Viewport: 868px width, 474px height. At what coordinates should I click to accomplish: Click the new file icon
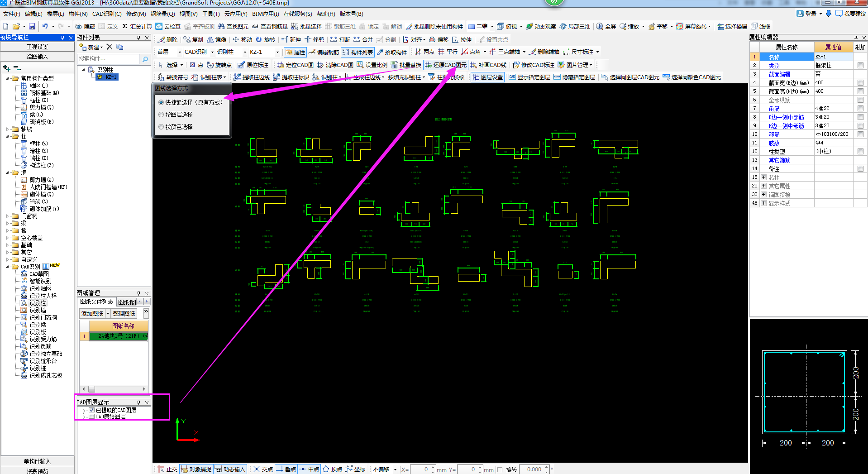pyautogui.click(x=6, y=26)
